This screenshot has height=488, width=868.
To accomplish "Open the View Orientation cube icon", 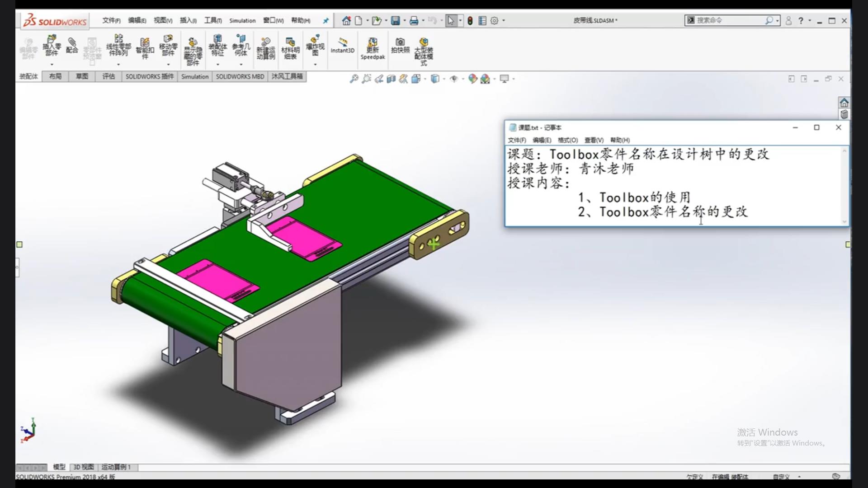I will click(415, 79).
